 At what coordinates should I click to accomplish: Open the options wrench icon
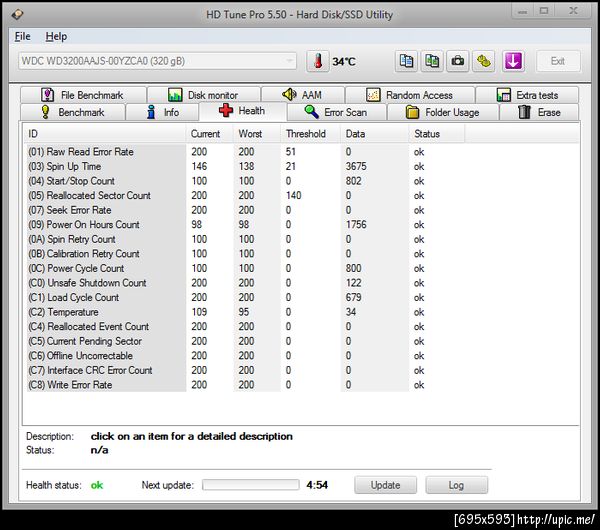(484, 61)
